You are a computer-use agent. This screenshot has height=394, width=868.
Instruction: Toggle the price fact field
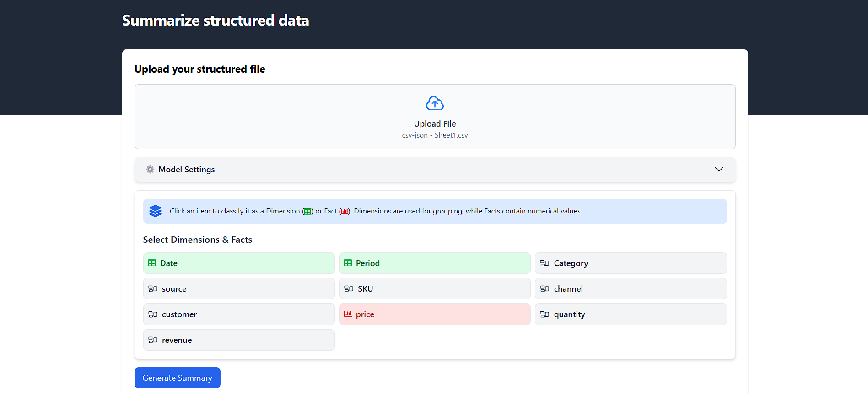pyautogui.click(x=435, y=314)
